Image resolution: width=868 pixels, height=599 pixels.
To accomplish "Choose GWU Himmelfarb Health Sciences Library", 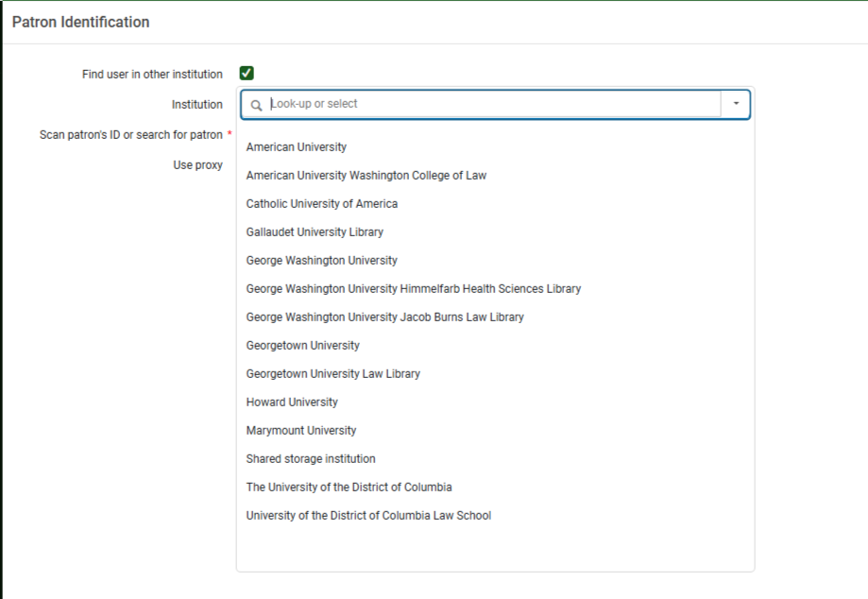I will coord(414,289).
